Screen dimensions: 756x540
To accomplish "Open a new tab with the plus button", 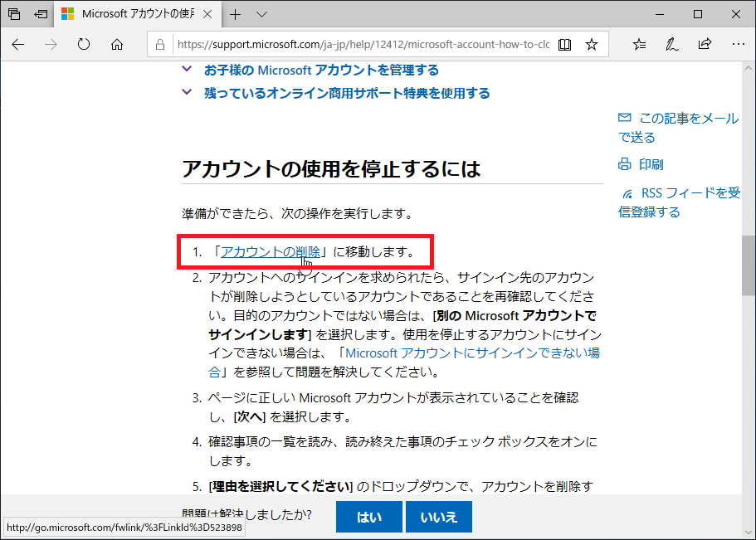I will (x=236, y=14).
